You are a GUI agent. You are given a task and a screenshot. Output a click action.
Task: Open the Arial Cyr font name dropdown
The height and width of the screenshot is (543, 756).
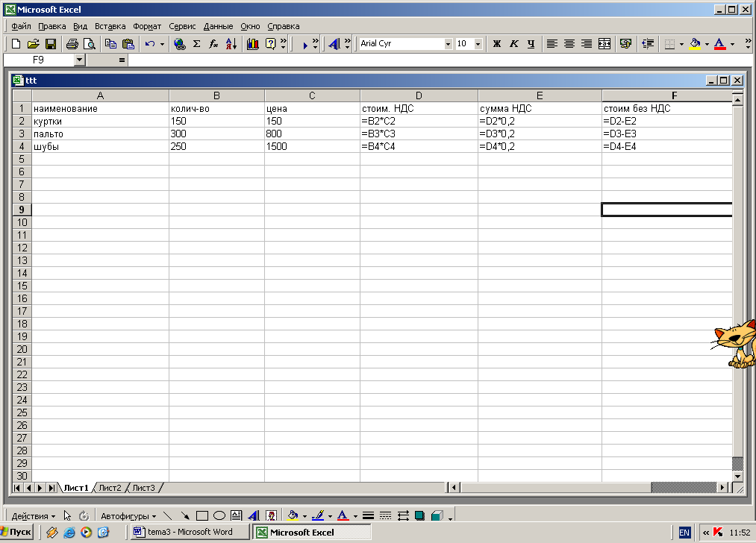pyautogui.click(x=448, y=44)
